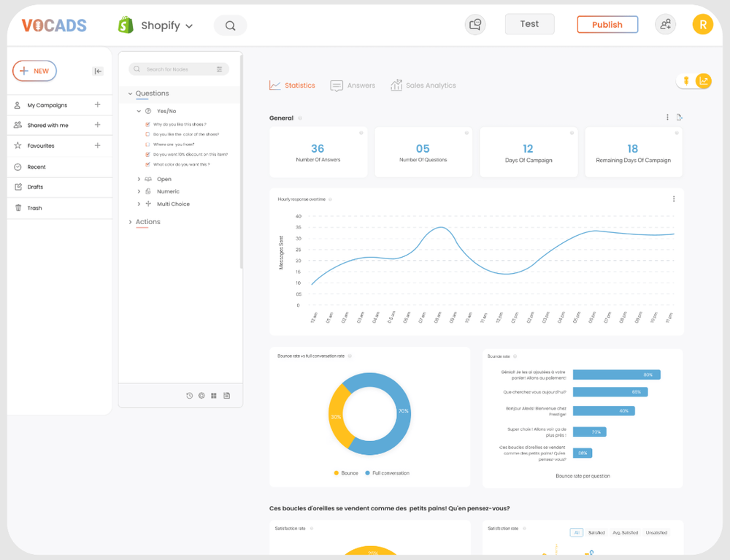This screenshot has height=560, width=730.
Task: Click the add collaborator icon near Publish
Action: 665,24
